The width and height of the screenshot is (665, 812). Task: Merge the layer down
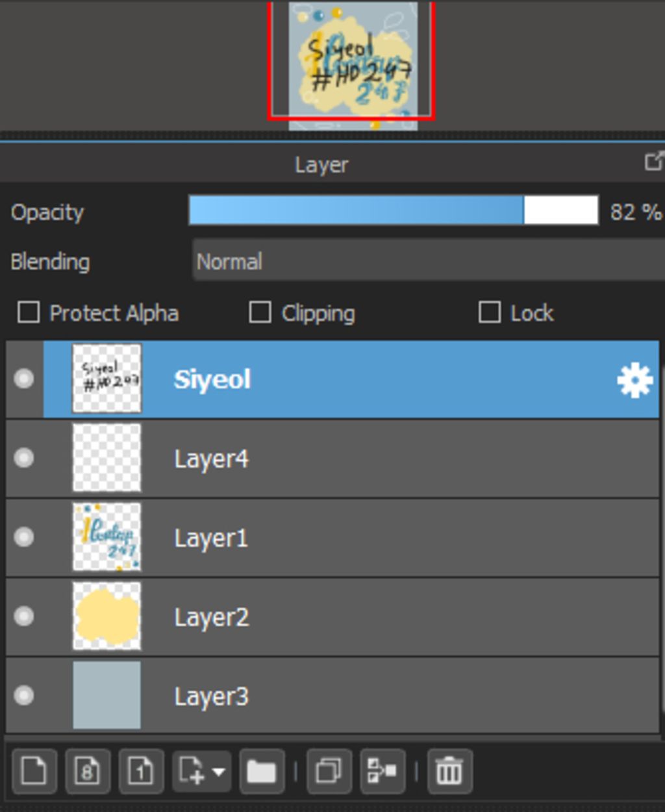tap(383, 771)
